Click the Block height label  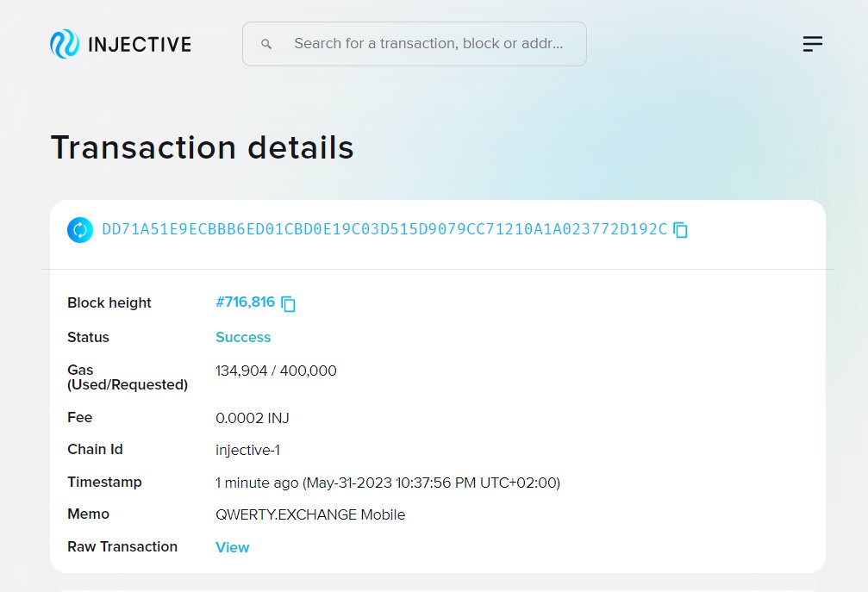[x=109, y=302]
